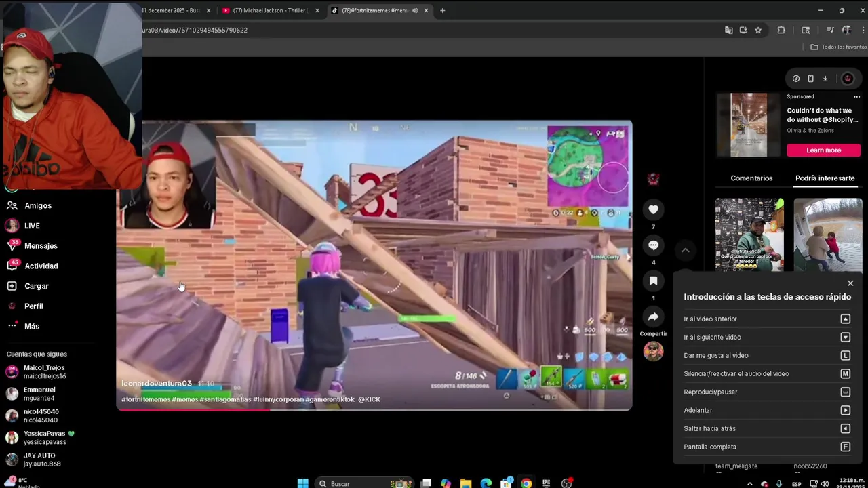Click the M key for Silenciar audio
Image resolution: width=868 pixels, height=488 pixels.
[x=845, y=373]
